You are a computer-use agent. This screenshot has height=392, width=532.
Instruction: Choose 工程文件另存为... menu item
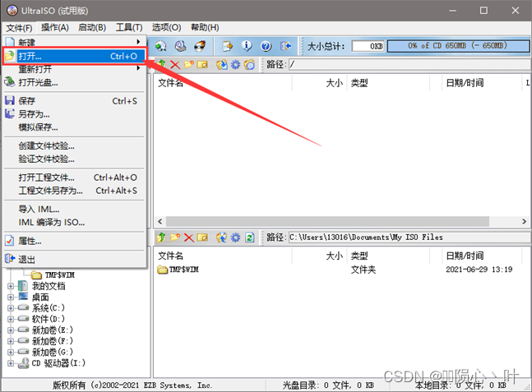(75, 191)
